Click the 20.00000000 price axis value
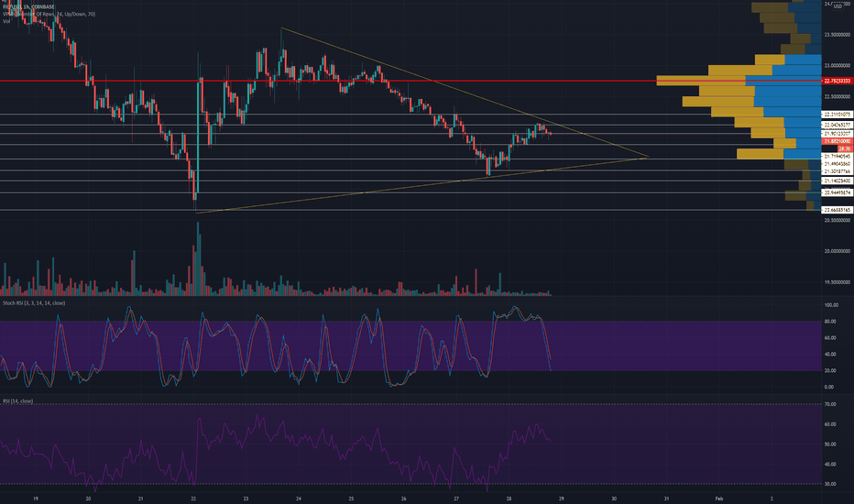The image size is (854, 504). tap(838, 251)
